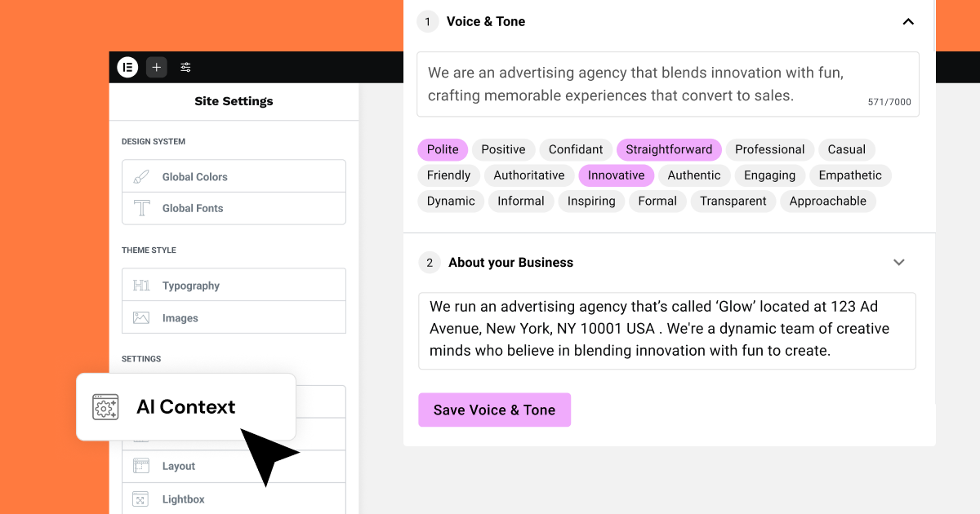Open the Layout settings icon
The height and width of the screenshot is (514, 980).
(x=141, y=466)
